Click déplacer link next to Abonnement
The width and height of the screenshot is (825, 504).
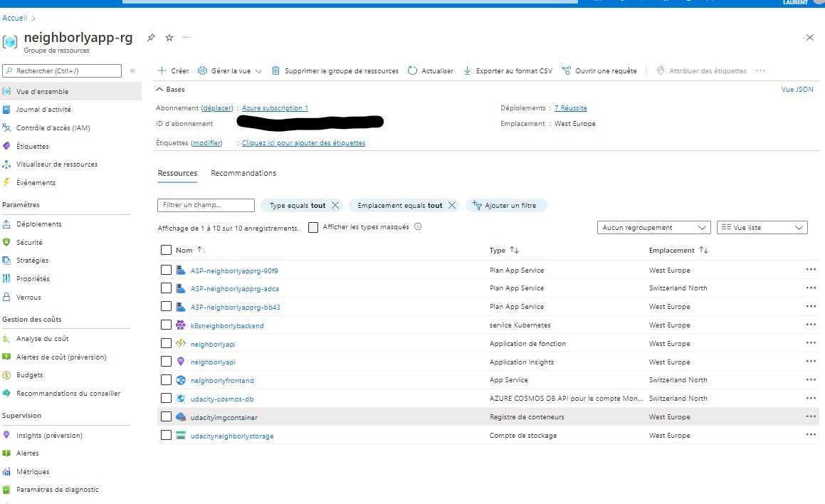click(x=217, y=108)
